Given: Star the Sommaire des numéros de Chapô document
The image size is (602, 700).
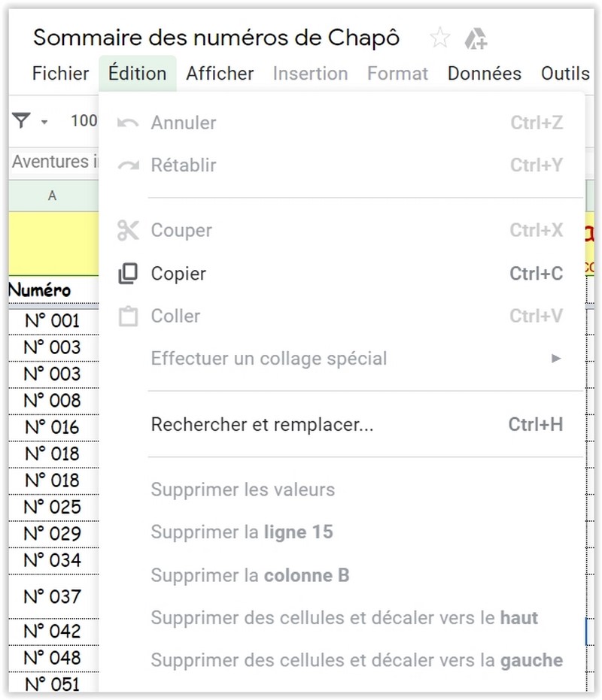Looking at the screenshot, I should [439, 38].
